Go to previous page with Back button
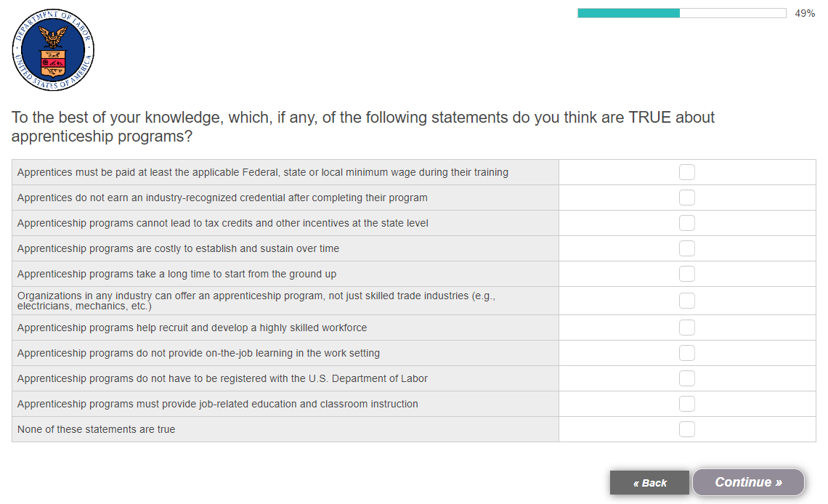Viewport: 828px width, 504px height. point(649,483)
